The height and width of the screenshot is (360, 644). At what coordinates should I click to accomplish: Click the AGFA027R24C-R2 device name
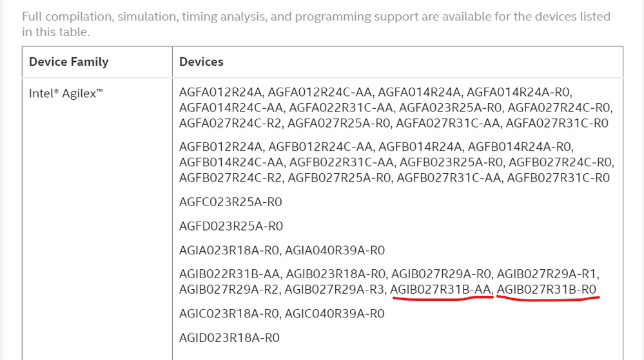231,123
